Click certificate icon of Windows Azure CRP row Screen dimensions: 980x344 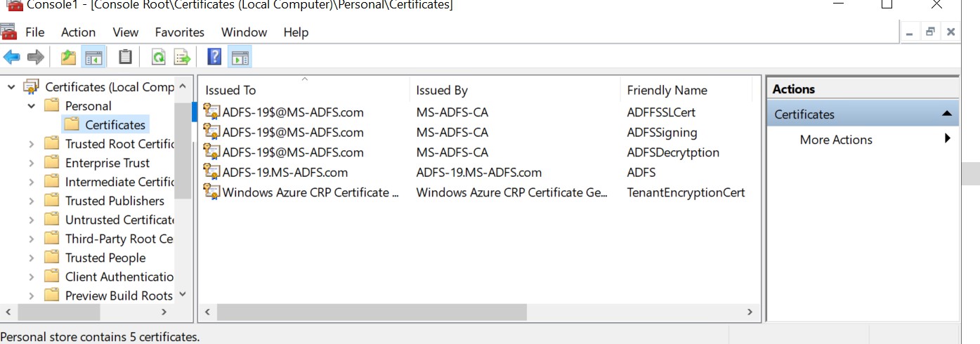[211, 192]
